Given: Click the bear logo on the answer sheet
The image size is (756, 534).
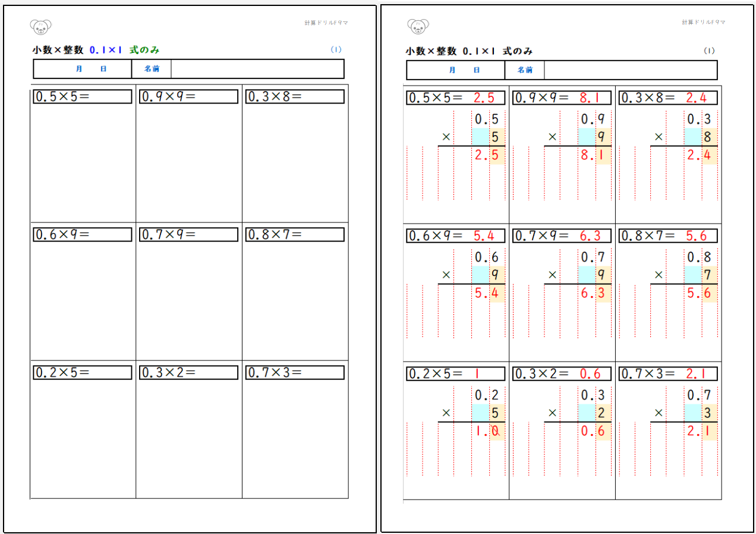Looking at the screenshot, I should 418,26.
